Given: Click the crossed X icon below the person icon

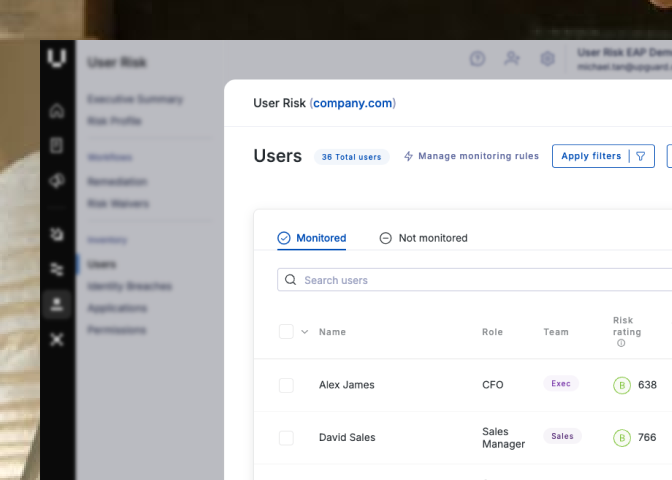Looking at the screenshot, I should coord(57,339).
